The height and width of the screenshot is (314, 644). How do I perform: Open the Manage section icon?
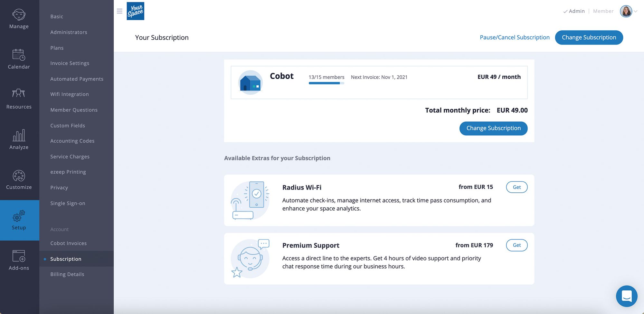pos(19,15)
